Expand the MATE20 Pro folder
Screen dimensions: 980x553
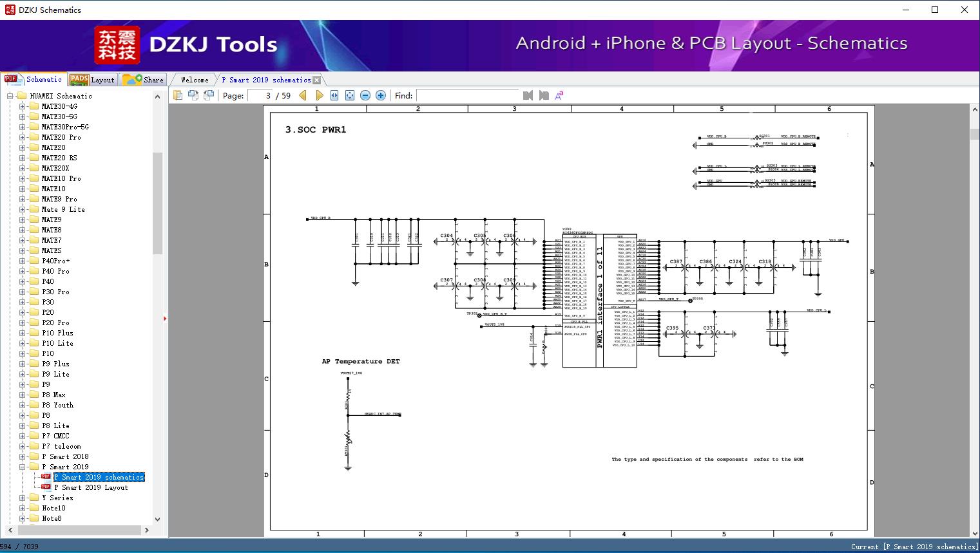(x=23, y=137)
